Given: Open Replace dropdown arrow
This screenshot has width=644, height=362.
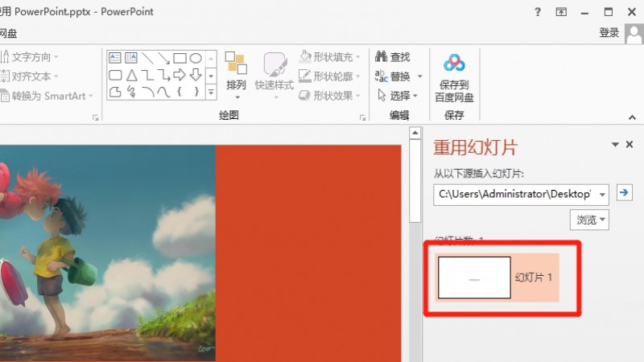Looking at the screenshot, I should (x=419, y=76).
